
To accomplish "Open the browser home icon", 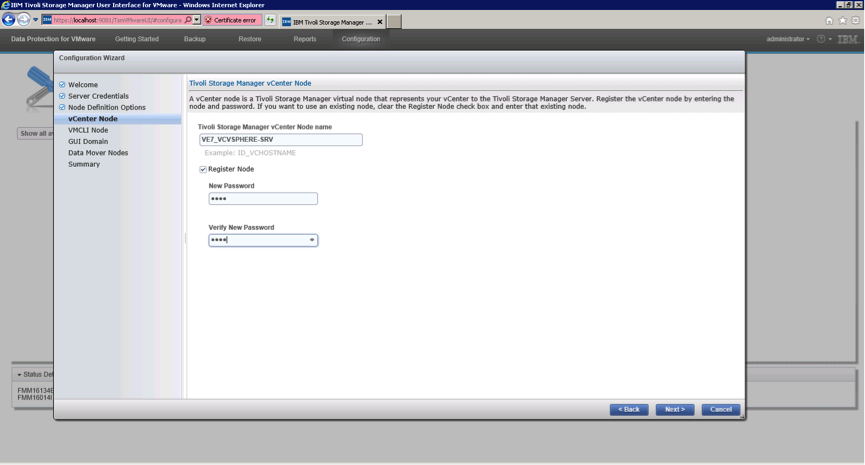I will [x=829, y=20].
